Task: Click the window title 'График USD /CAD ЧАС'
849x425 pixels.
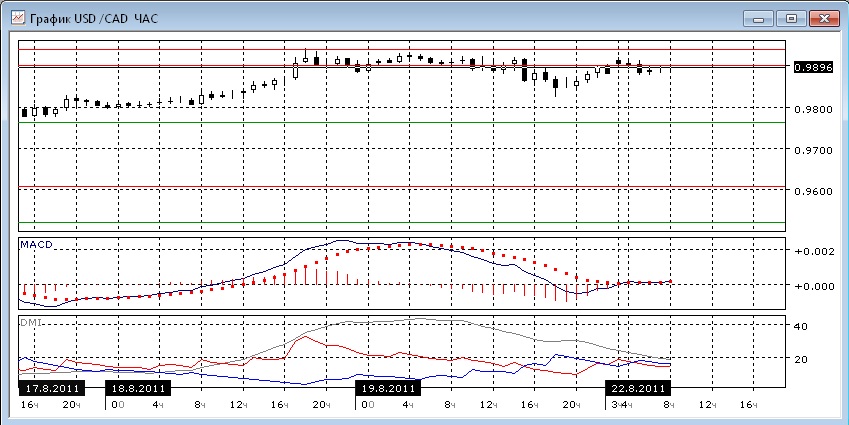Action: 94,18
